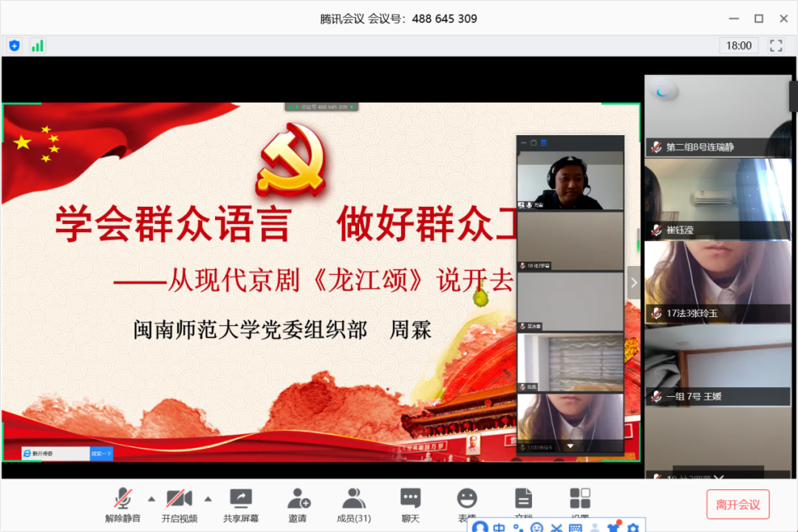Click the 18:00 meeting timer
The image size is (798, 532).
(738, 46)
